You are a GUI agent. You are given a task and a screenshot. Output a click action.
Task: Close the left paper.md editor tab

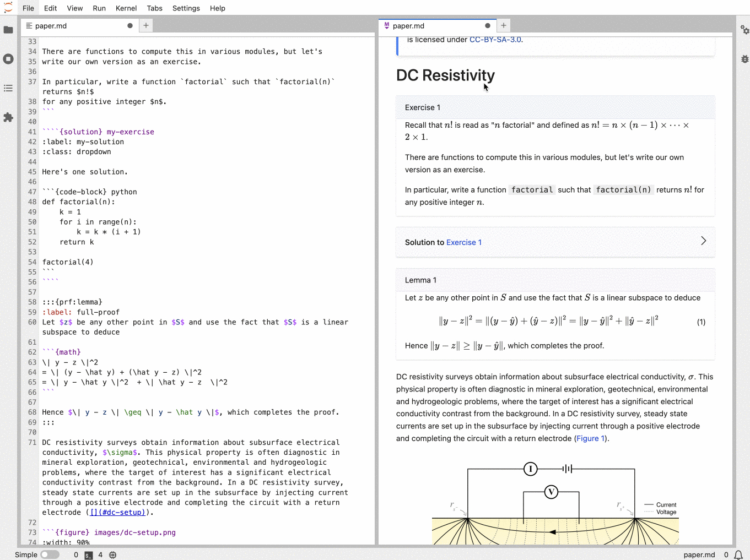(130, 26)
